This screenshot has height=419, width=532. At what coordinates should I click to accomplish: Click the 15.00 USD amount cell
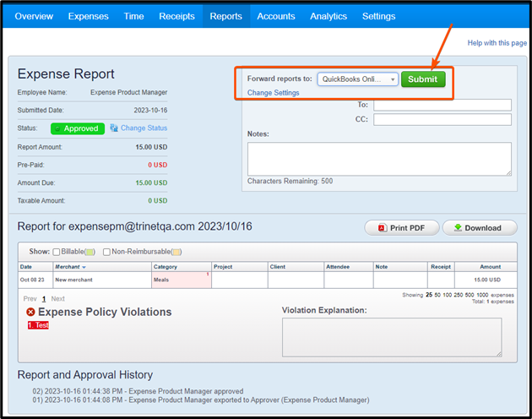pyautogui.click(x=487, y=280)
